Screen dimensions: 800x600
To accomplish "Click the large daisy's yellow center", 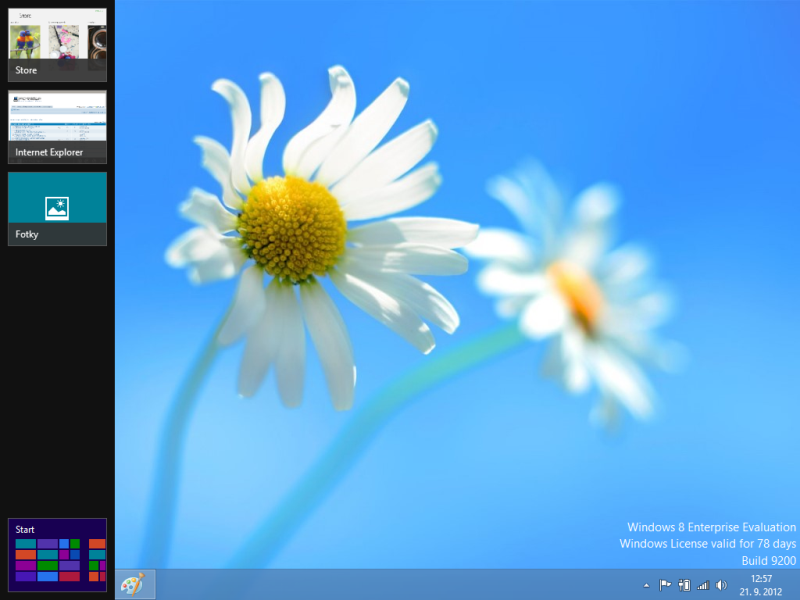I will 291,228.
